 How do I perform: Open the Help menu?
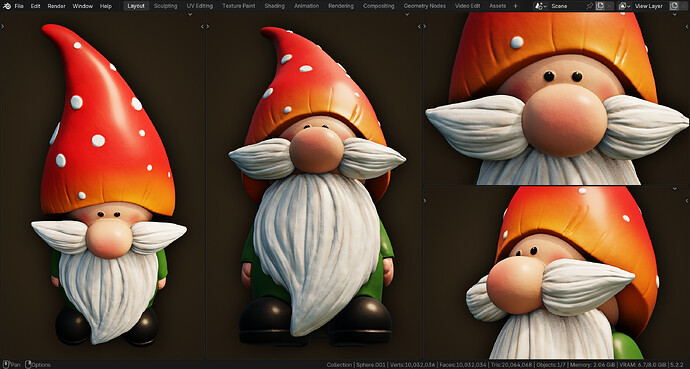tap(106, 6)
